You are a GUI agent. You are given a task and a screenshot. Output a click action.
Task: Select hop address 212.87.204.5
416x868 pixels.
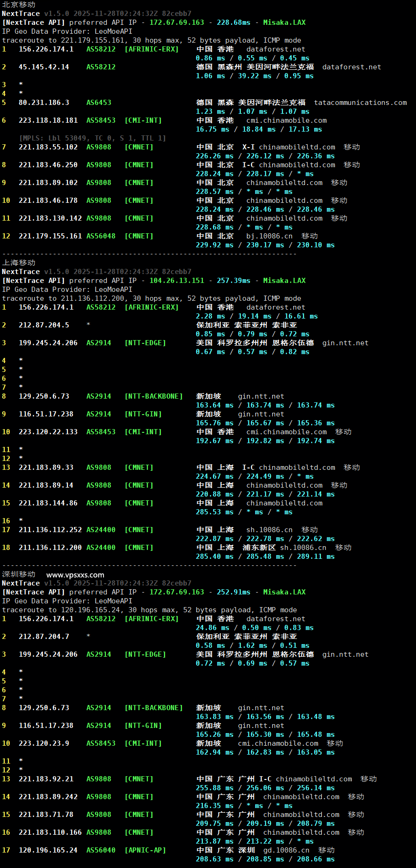44,325
